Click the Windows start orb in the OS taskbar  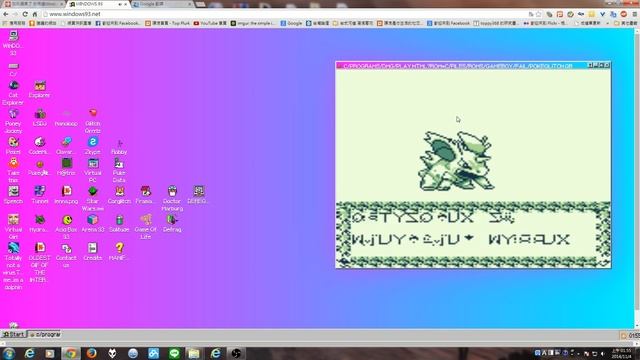pos(9,353)
